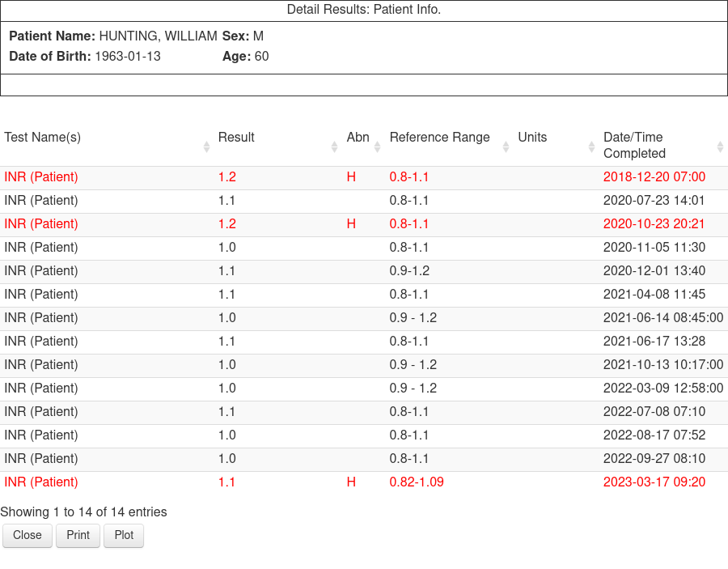The height and width of the screenshot is (569, 728).
Task: Sort by Abn column arrows icon
Action: (x=377, y=147)
